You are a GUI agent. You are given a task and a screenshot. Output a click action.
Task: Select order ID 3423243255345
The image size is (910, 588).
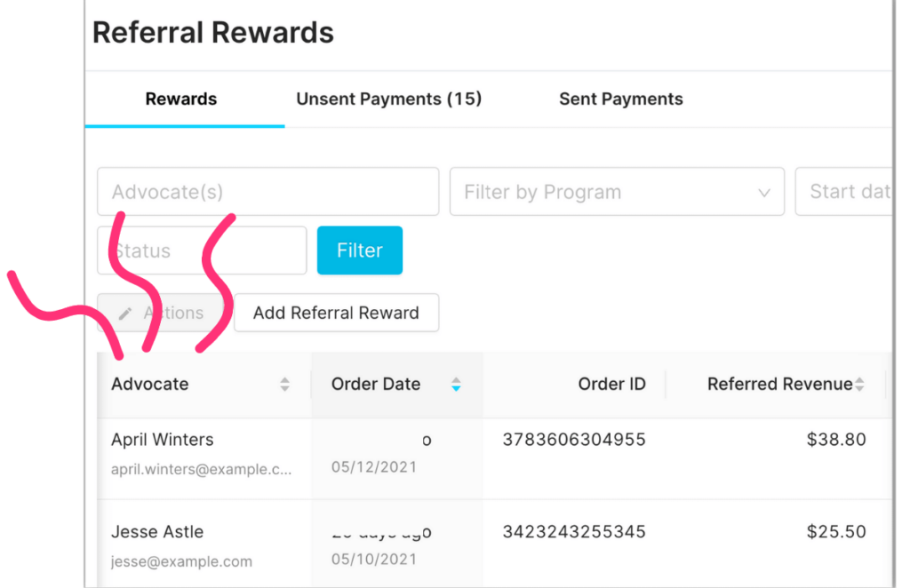574,532
